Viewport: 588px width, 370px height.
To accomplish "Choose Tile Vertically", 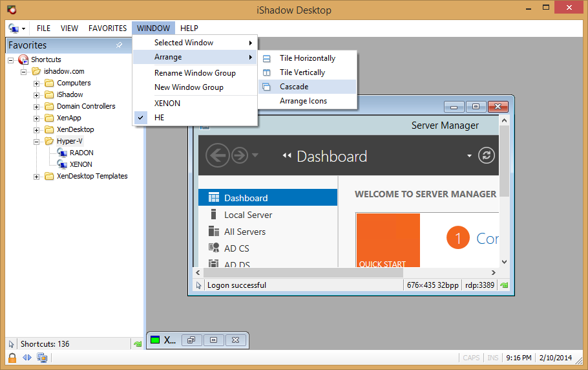I will (307, 72).
